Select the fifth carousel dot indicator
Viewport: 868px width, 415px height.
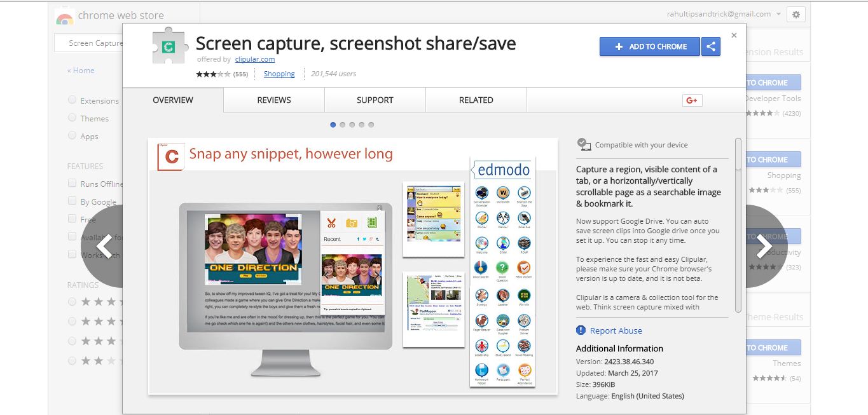[371, 125]
